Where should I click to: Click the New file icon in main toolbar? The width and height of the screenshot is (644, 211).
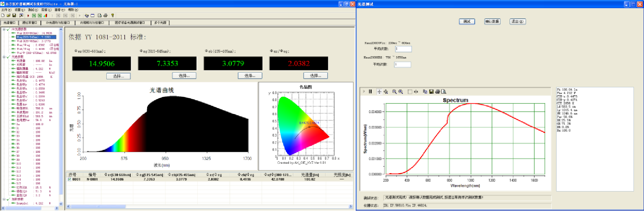coord(3,16)
